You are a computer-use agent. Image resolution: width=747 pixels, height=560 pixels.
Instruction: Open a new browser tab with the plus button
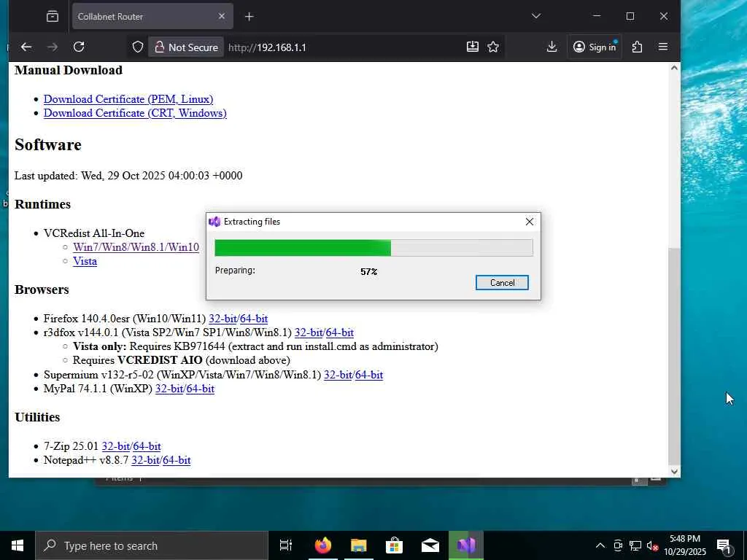tap(249, 17)
